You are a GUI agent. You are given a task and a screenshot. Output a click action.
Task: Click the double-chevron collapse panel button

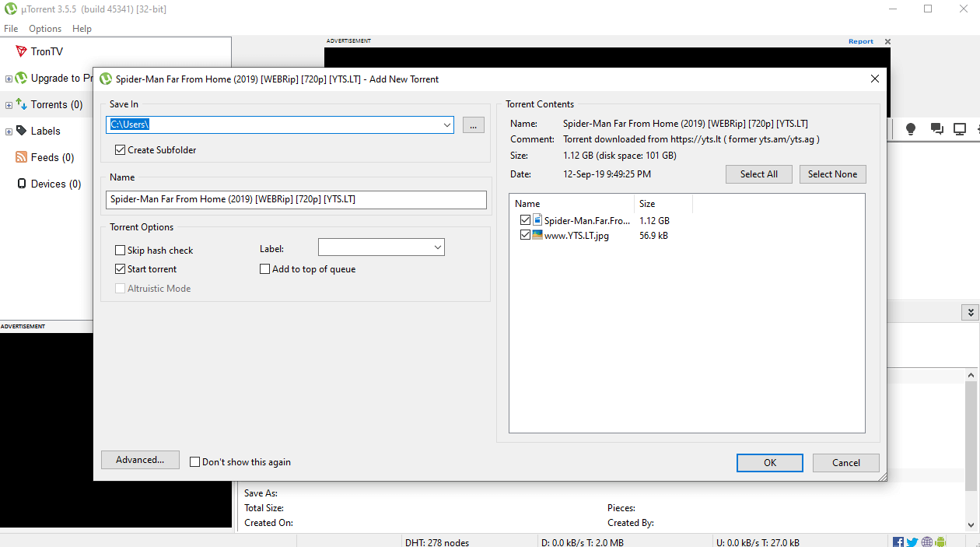(970, 312)
